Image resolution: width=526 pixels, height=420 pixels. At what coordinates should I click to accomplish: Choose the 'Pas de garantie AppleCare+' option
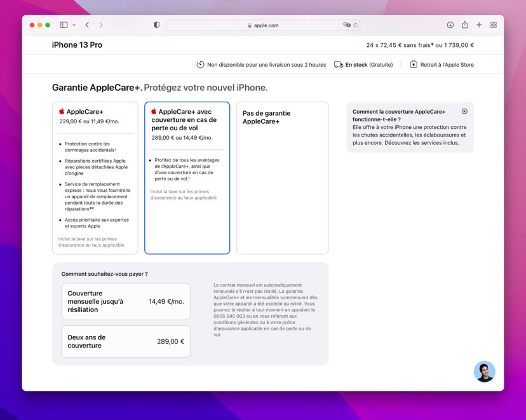click(282, 178)
